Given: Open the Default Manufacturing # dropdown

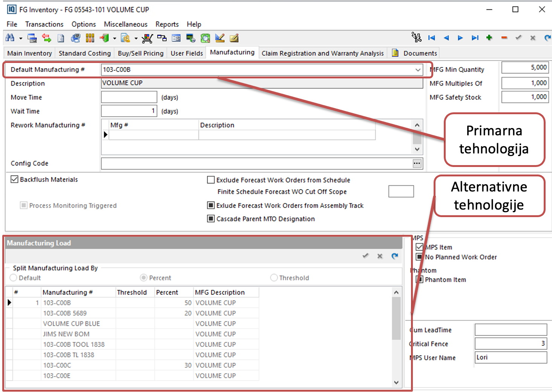Looking at the screenshot, I should pyautogui.click(x=418, y=70).
